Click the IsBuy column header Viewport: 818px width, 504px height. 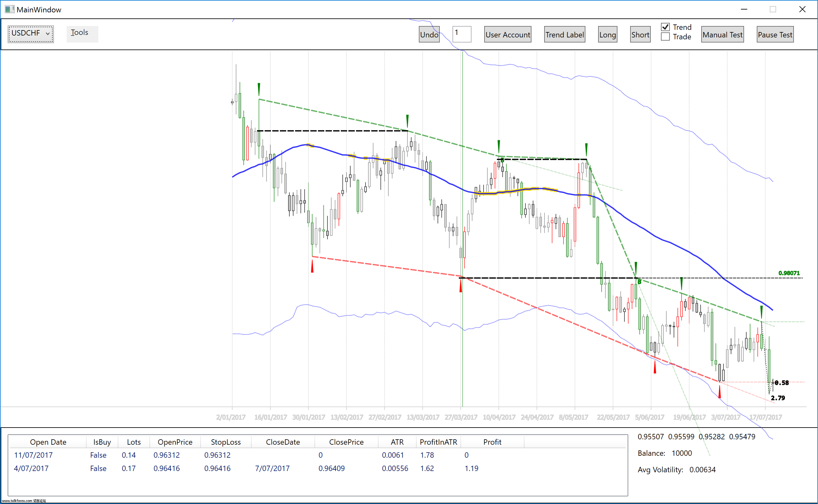(102, 442)
